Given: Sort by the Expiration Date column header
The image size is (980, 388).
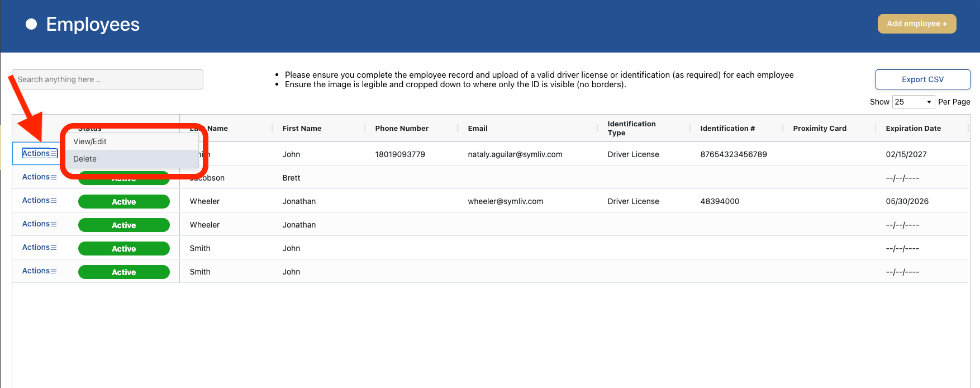Looking at the screenshot, I should 913,128.
